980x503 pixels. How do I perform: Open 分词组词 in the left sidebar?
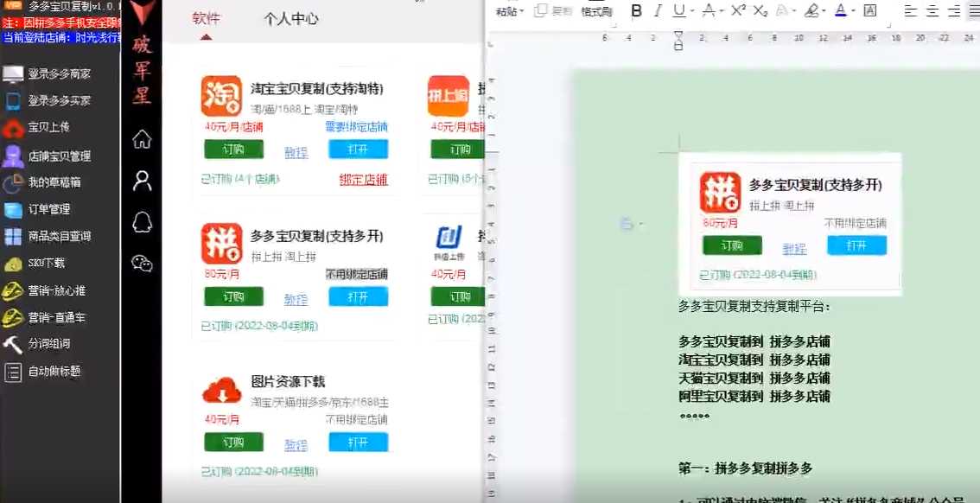click(x=37, y=344)
